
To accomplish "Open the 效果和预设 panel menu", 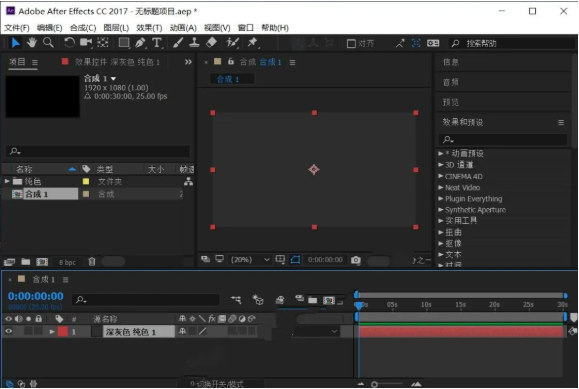I will pos(561,122).
